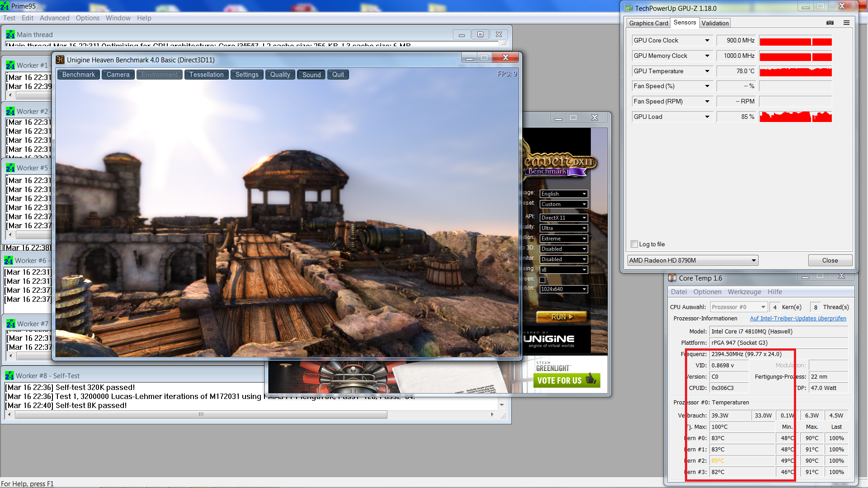The width and height of the screenshot is (868, 488).
Task: Click the Unigine Heaven title bar icon
Action: click(60, 60)
